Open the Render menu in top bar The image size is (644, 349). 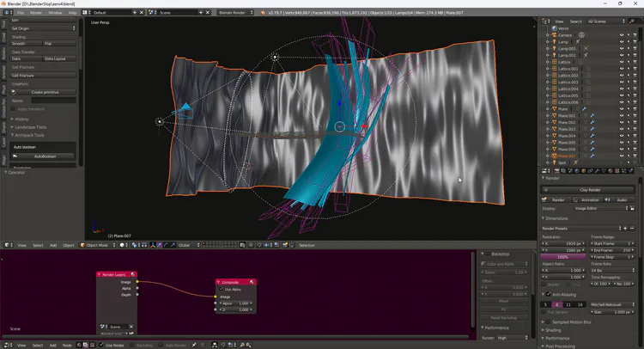tap(35, 13)
